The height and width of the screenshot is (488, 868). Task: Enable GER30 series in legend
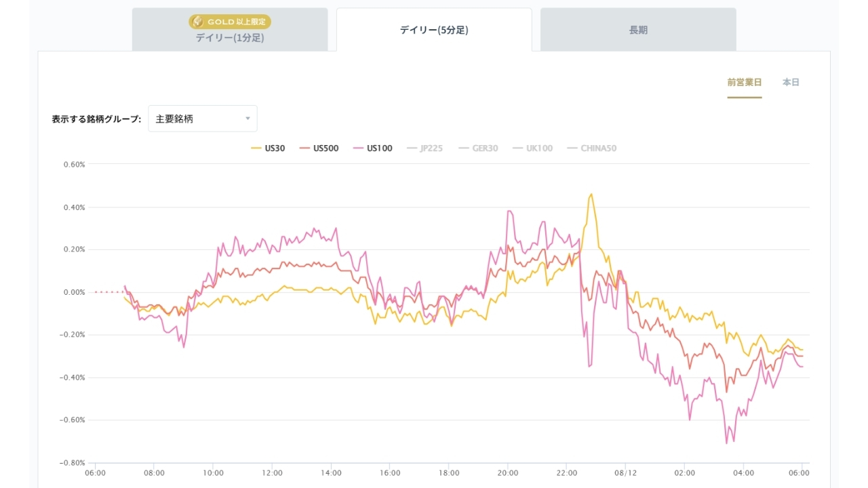[478, 148]
